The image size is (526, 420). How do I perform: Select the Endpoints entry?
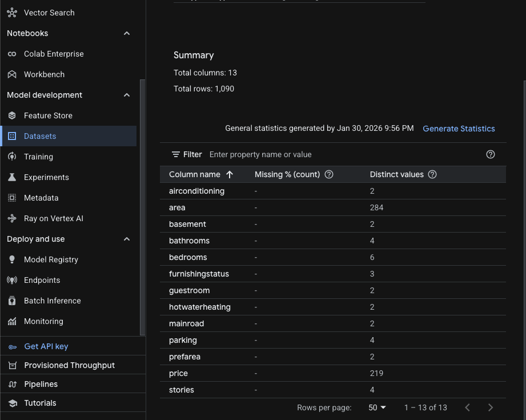(x=42, y=280)
